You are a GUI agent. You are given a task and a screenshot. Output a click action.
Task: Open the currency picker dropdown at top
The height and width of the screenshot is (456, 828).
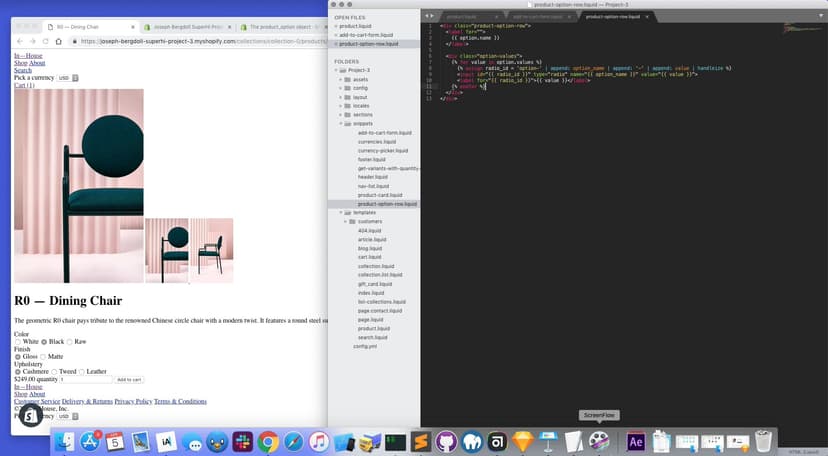(66, 78)
